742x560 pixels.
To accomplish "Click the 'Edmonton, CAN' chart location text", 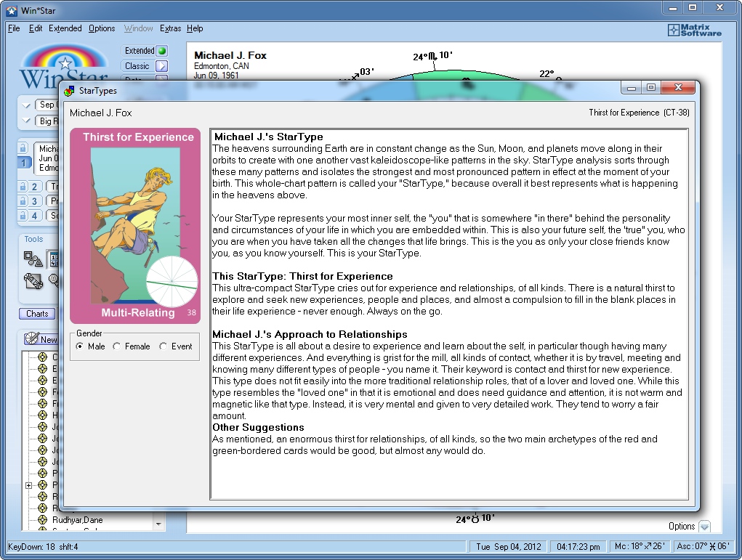I will click(x=222, y=66).
